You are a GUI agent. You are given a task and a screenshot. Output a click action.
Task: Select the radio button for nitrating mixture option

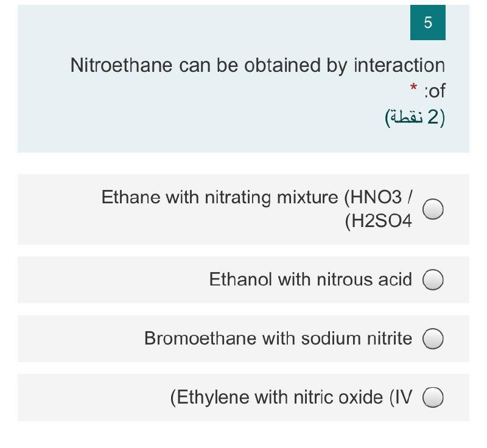pos(433,209)
